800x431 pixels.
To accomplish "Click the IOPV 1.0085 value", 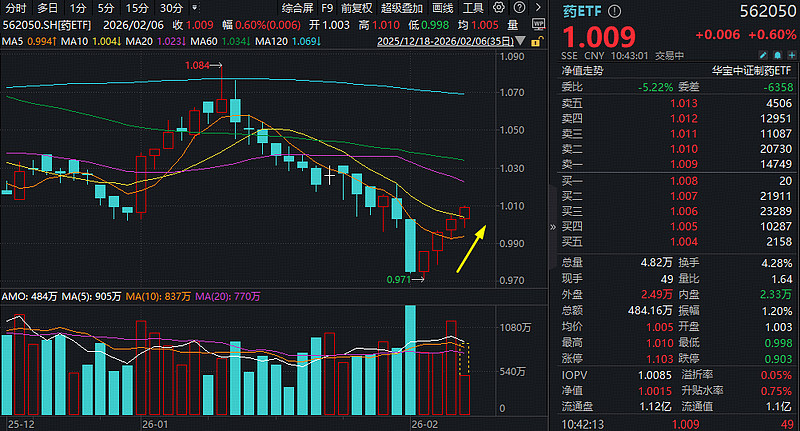I will point(655,375).
